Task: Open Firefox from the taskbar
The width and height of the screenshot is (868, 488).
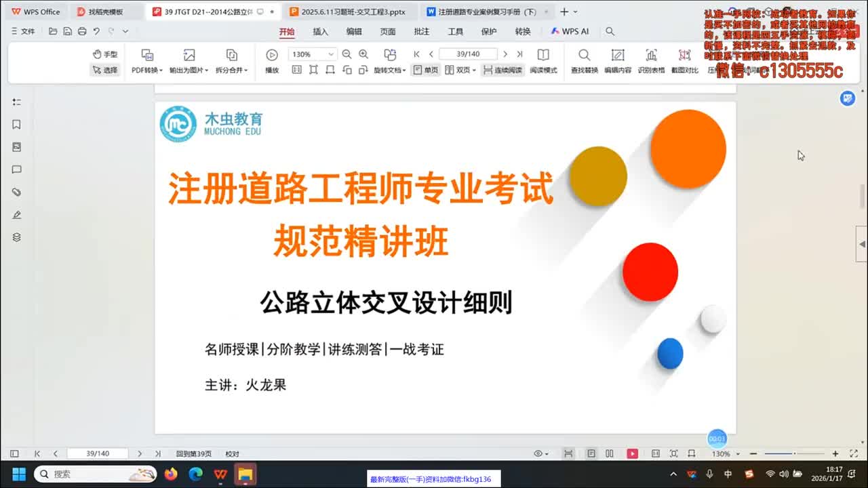Action: (x=171, y=474)
